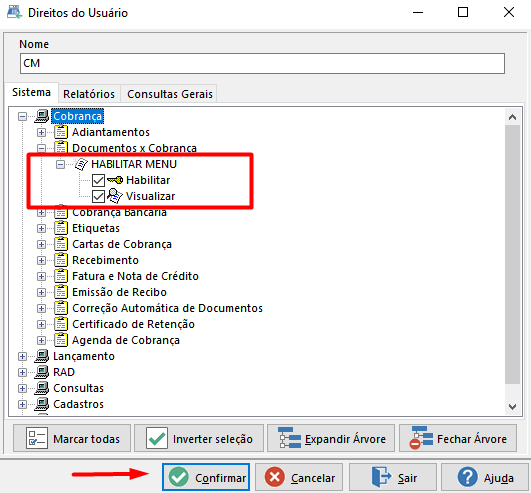The image size is (531, 493).
Task: Open the Relatórios tab
Action: [x=89, y=94]
